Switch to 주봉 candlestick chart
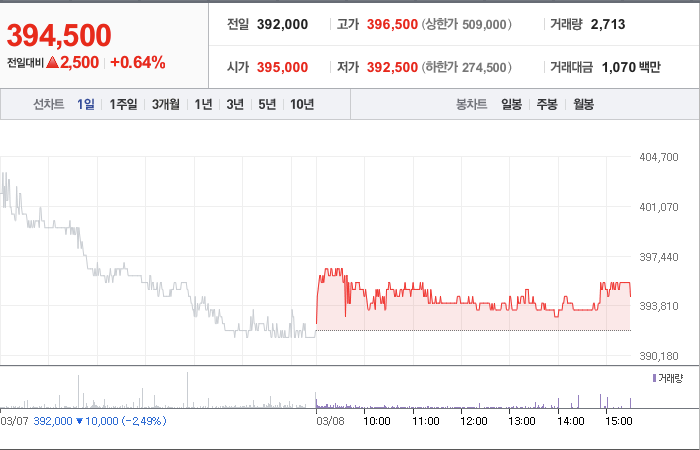700x450 pixels. (547, 104)
